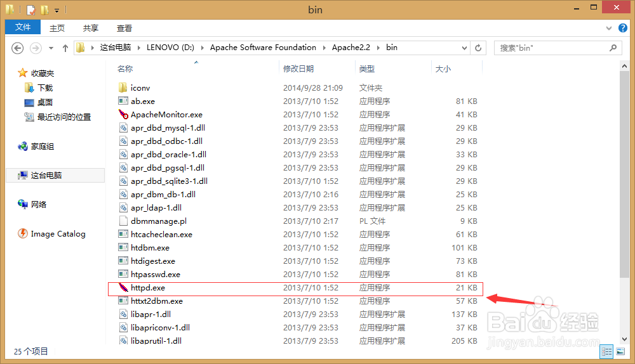Switch to details view layout icon
635x364 pixels.
(x=606, y=351)
